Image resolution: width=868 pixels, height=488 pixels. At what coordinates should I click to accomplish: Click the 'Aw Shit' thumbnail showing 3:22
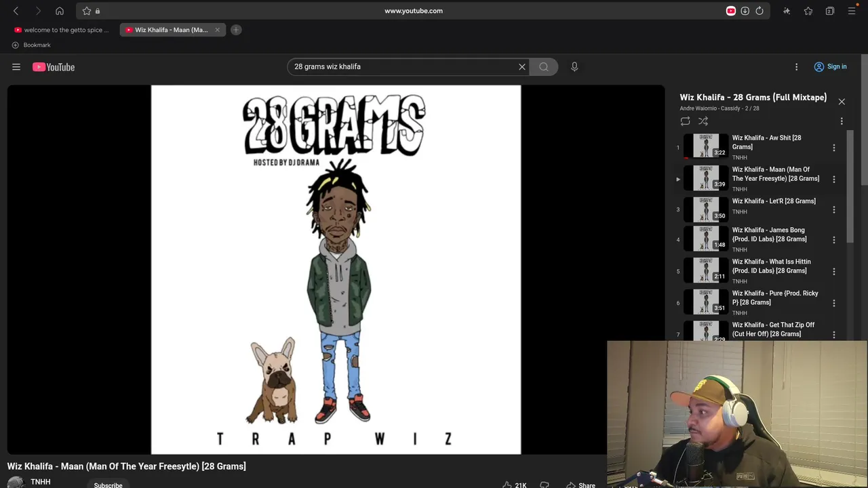point(706,146)
